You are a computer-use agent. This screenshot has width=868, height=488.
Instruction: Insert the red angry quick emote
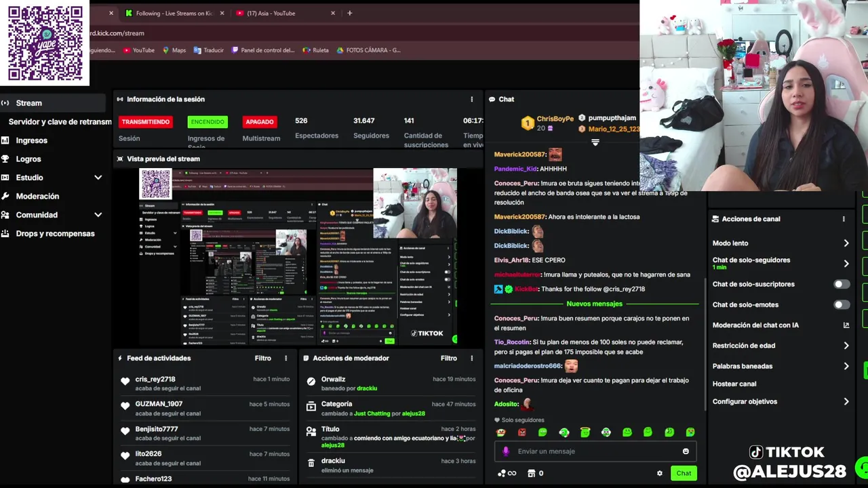[x=522, y=432]
